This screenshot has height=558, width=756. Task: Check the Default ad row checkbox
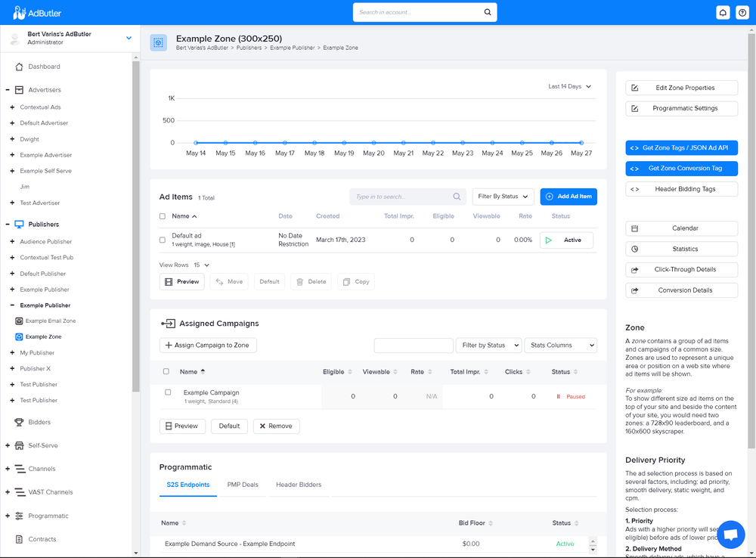click(x=163, y=240)
